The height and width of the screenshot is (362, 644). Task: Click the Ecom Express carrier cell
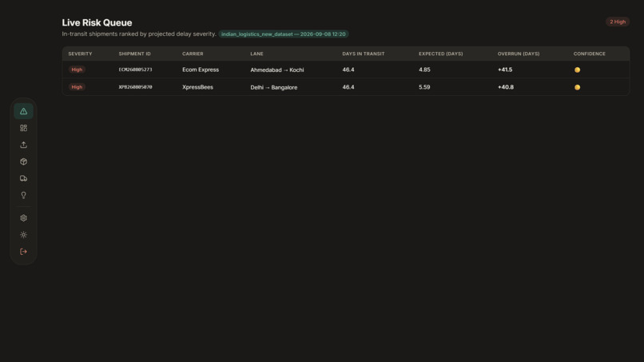tap(201, 70)
